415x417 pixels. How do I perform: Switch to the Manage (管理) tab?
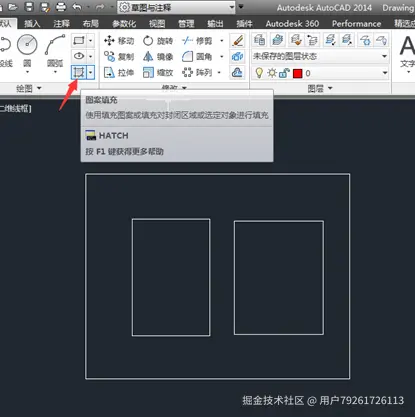point(186,24)
